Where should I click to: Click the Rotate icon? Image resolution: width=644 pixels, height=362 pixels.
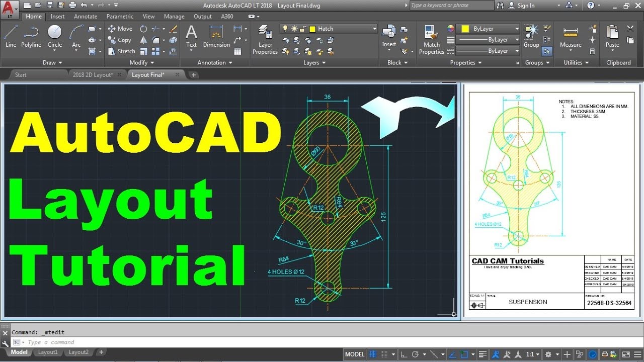143,29
